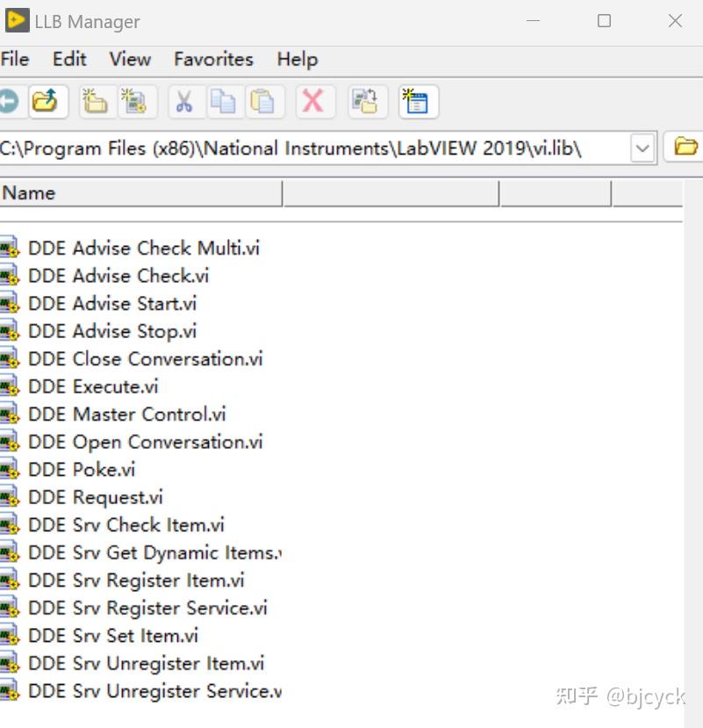Click the file conversion toolbar icon
The height and width of the screenshot is (728, 703).
coord(366,101)
